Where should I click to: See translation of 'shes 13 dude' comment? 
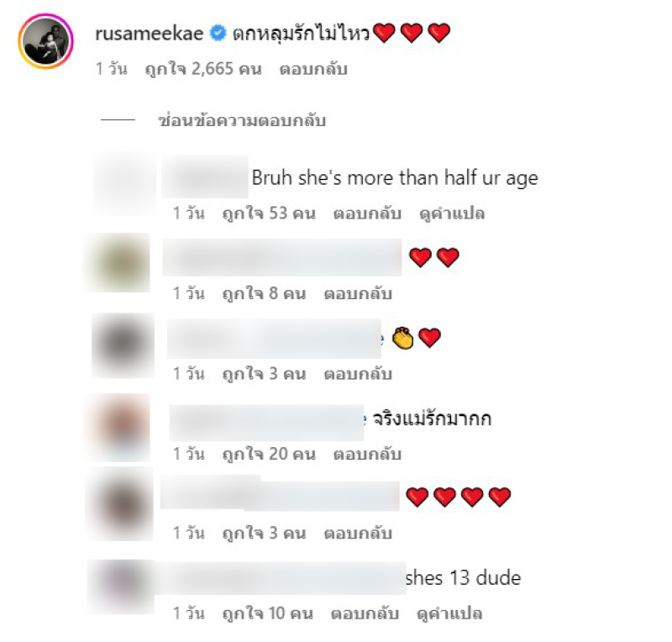[449, 613]
